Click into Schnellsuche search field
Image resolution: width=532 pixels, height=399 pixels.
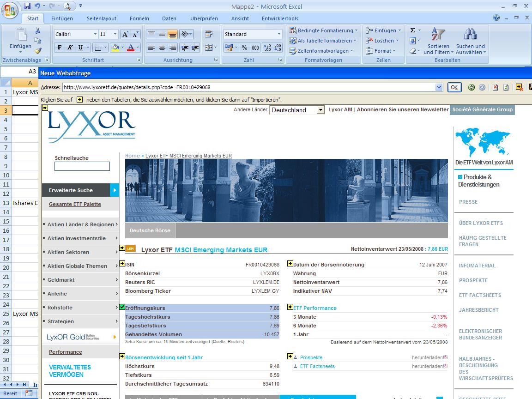pos(82,166)
